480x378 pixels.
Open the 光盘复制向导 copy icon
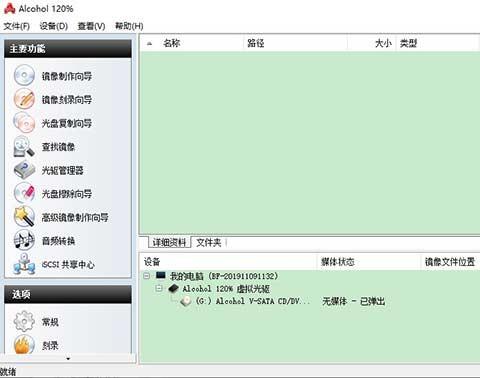[x=24, y=122]
